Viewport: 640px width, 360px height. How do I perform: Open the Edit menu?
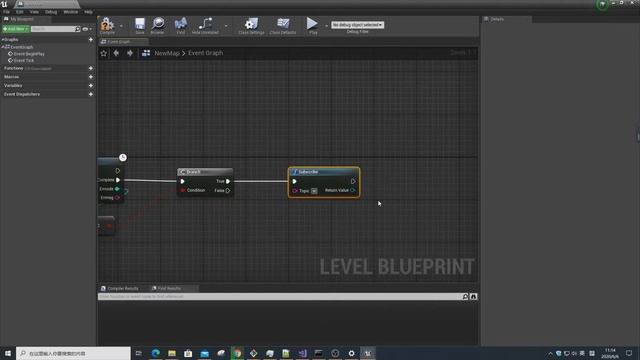click(x=20, y=12)
